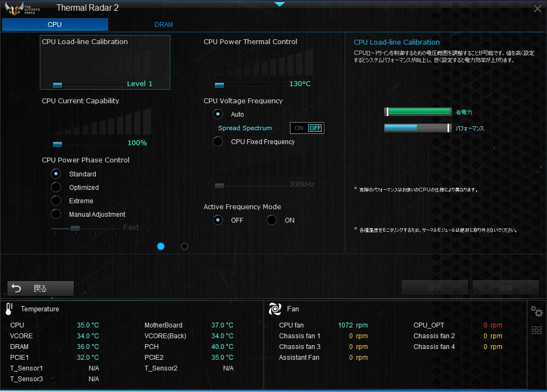Screen dimensions: 547x392
Task: Click the 適用 apply button
Action: coord(506,288)
